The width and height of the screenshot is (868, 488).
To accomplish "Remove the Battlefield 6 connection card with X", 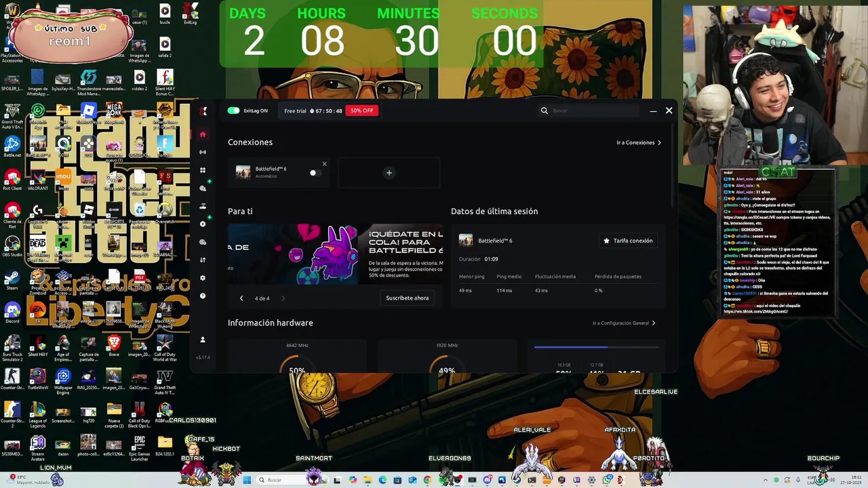I will [x=324, y=164].
